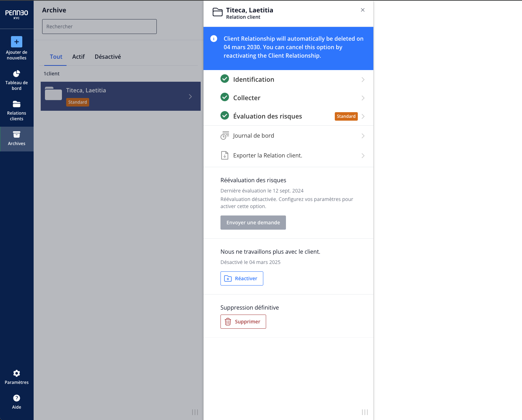Click Standard badge under Titeca, Laetitia list entry
This screenshot has height=420, width=522.
coord(78,102)
